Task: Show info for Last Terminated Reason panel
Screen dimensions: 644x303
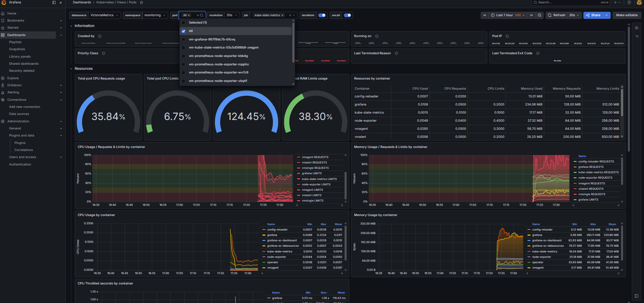Action: click(396, 53)
